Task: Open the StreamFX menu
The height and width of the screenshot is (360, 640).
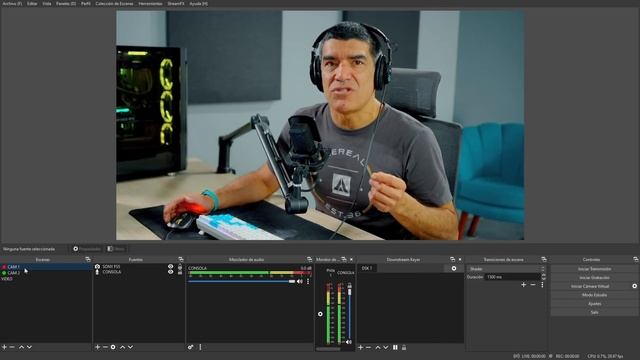Action: [x=176, y=3]
